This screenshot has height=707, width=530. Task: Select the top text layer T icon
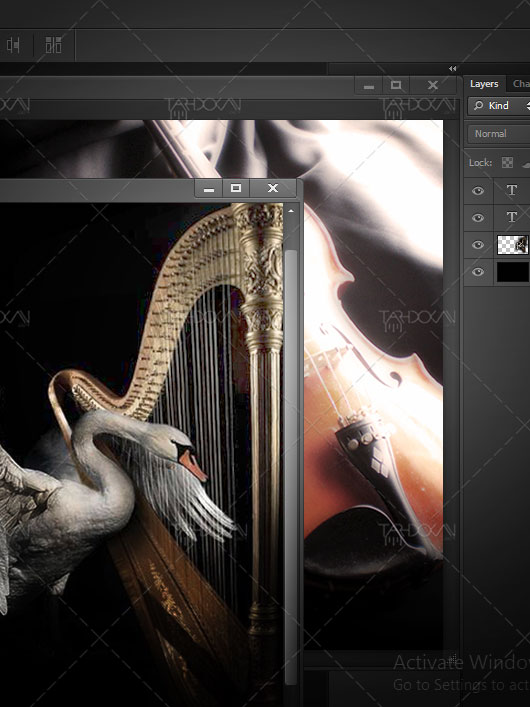[512, 190]
